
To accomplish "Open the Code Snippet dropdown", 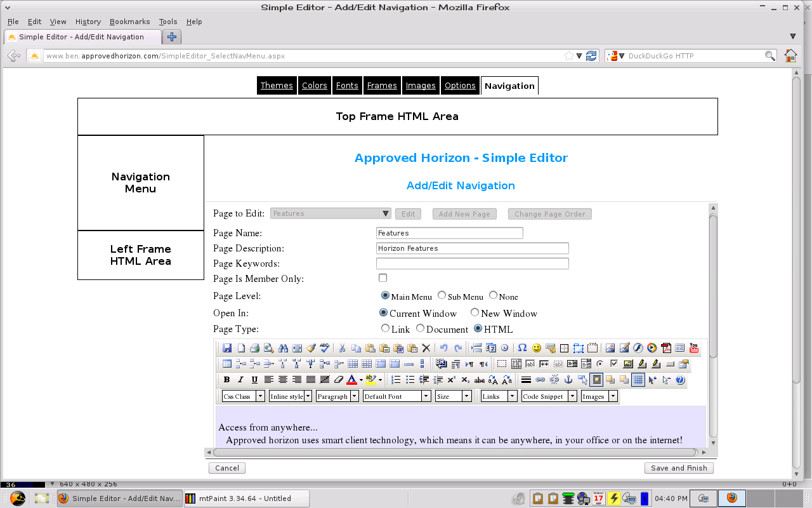I will [x=549, y=396].
